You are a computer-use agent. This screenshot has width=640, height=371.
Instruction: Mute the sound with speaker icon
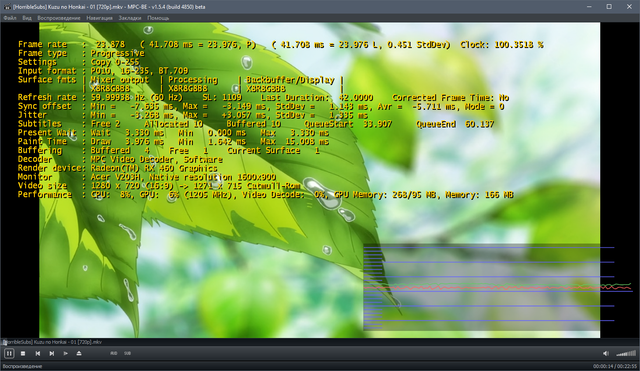click(x=606, y=353)
